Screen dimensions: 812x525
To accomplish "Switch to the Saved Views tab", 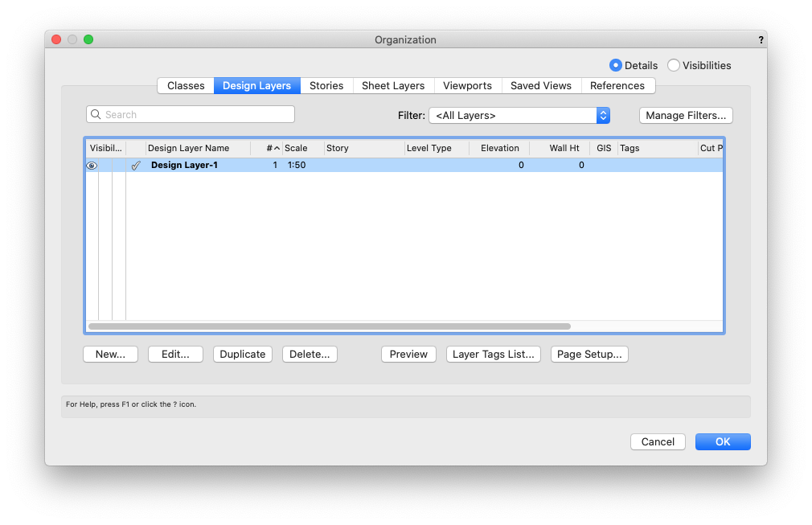I will click(541, 86).
